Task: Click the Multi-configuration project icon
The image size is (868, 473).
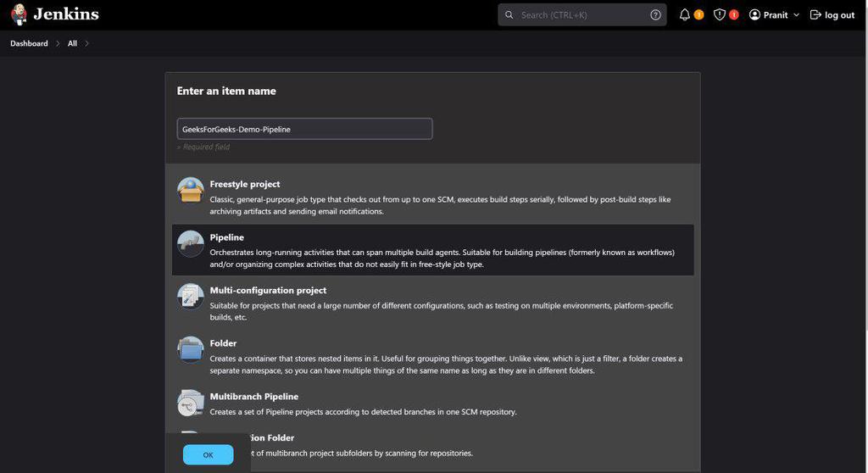Action: [191, 296]
